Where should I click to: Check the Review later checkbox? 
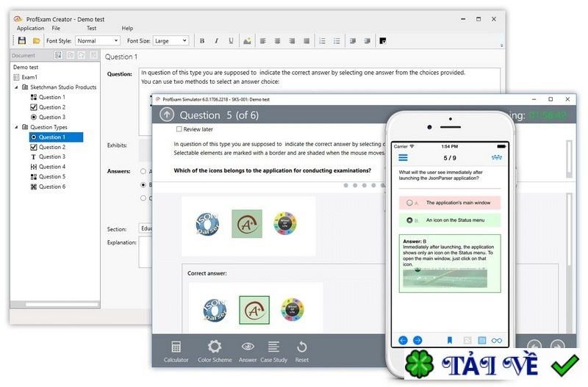(x=179, y=129)
